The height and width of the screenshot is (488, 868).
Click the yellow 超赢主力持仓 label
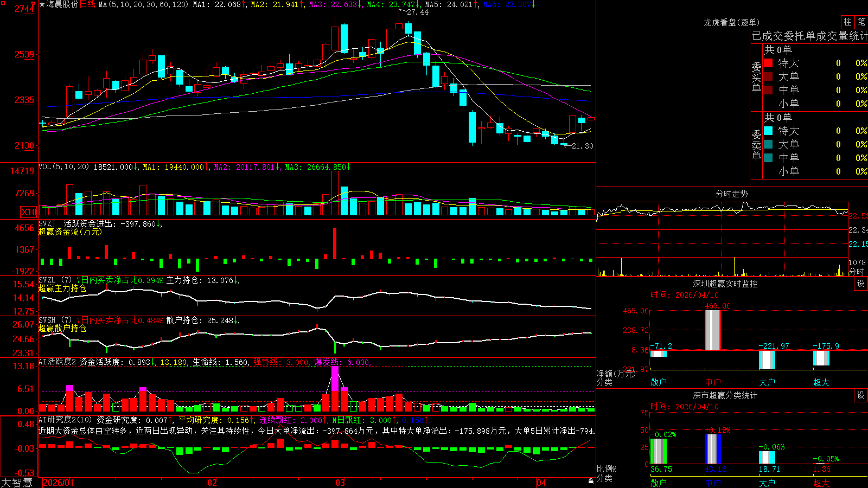tap(62, 288)
